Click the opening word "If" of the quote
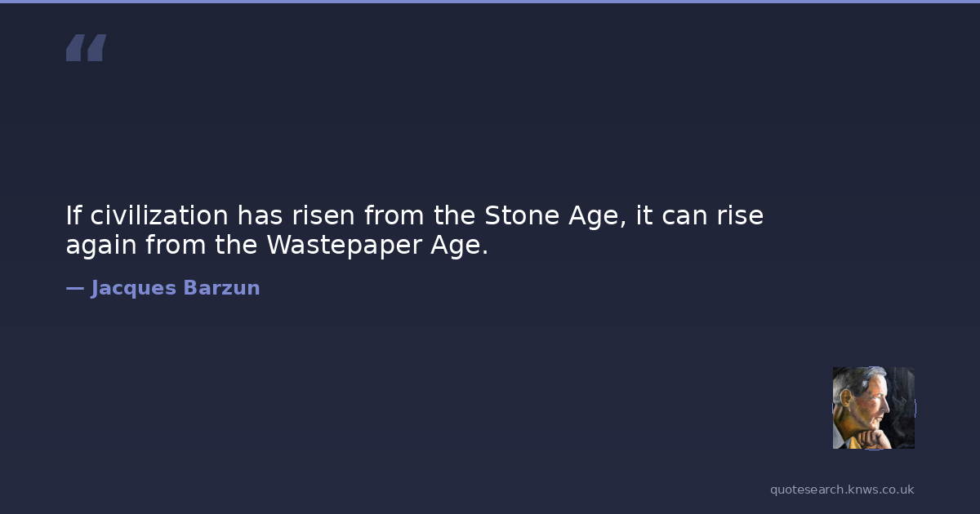This screenshot has height=514, width=980. [73, 216]
